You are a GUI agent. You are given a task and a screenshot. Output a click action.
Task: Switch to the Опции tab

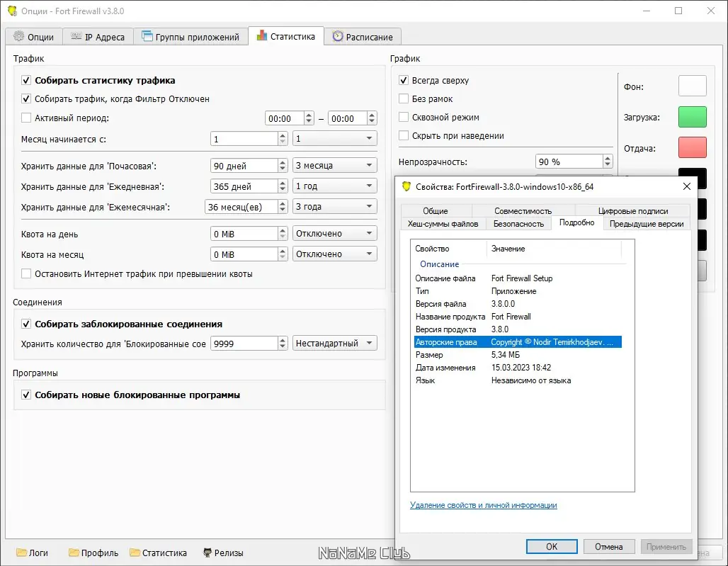(33, 37)
